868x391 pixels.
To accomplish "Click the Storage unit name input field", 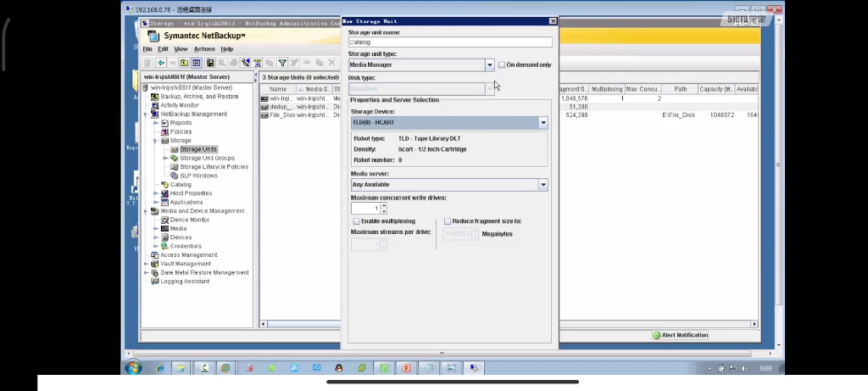I will point(450,42).
